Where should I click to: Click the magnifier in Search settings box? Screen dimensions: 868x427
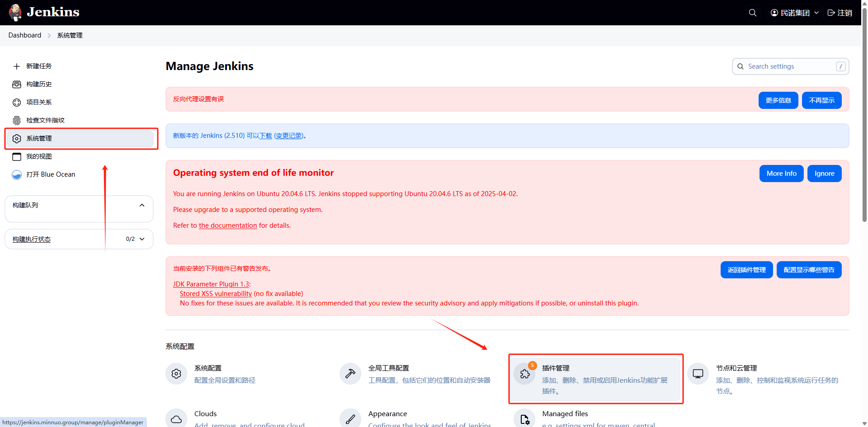pyautogui.click(x=741, y=66)
